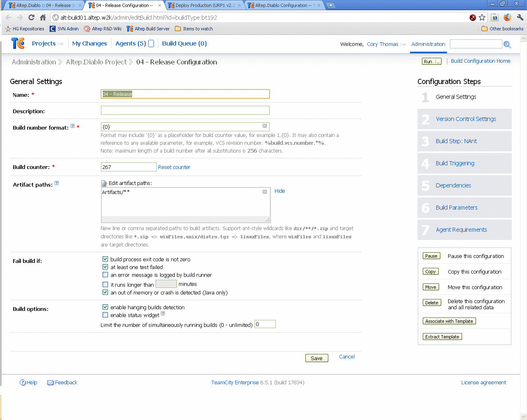Viewport: 527px width, 420px height.
Task: Open Agents (5) menu item
Action: [x=131, y=43]
